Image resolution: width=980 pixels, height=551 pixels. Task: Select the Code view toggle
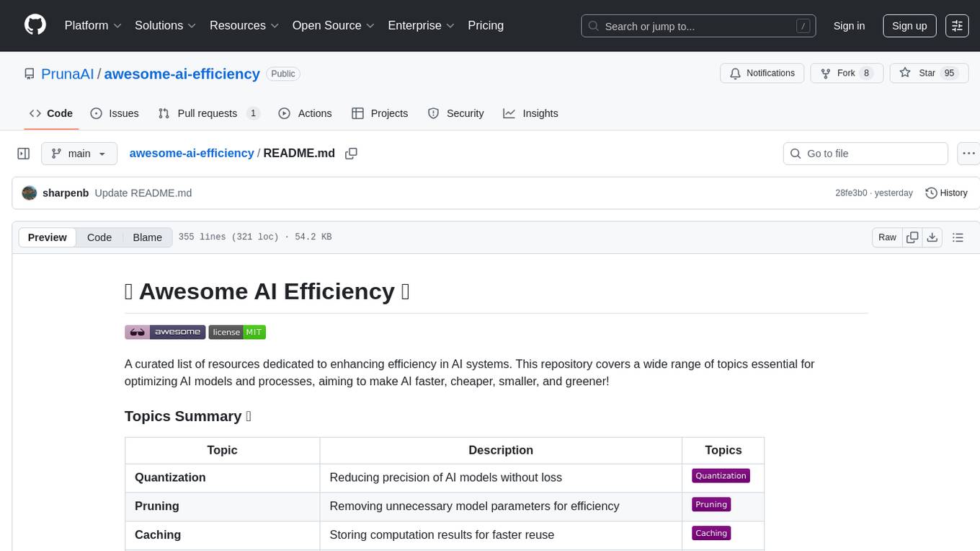[99, 237]
